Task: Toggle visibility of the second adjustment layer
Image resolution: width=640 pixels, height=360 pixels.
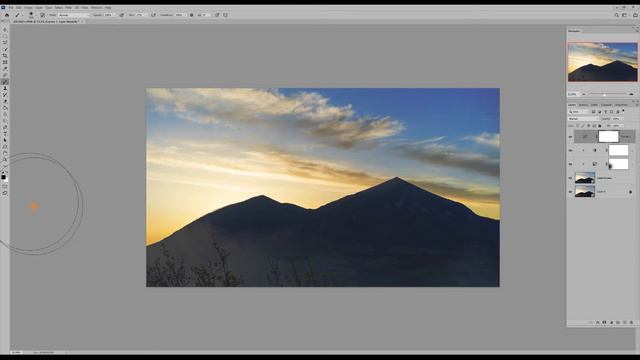Action: [x=571, y=151]
